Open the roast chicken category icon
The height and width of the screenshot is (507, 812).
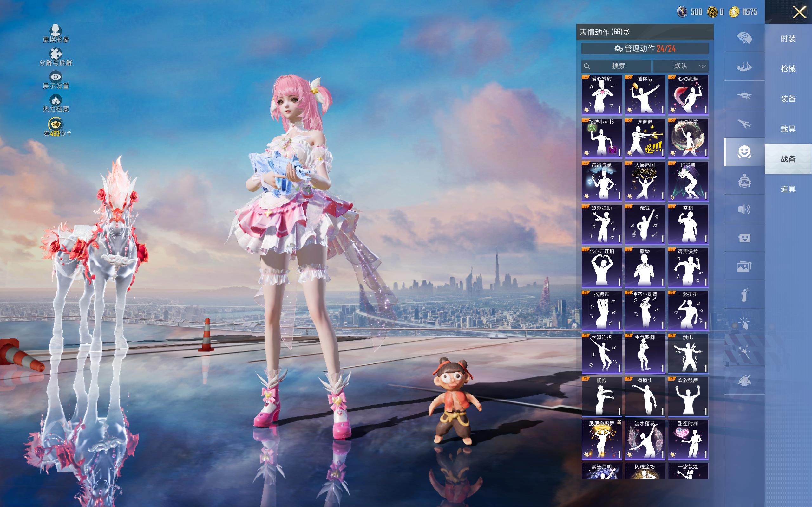coord(744,381)
